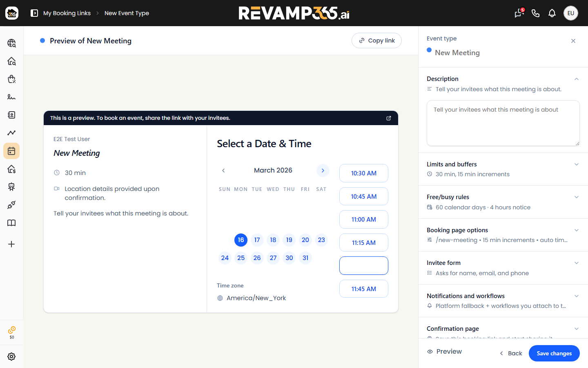Open the plug integrations icon in the sidebar

(11, 205)
